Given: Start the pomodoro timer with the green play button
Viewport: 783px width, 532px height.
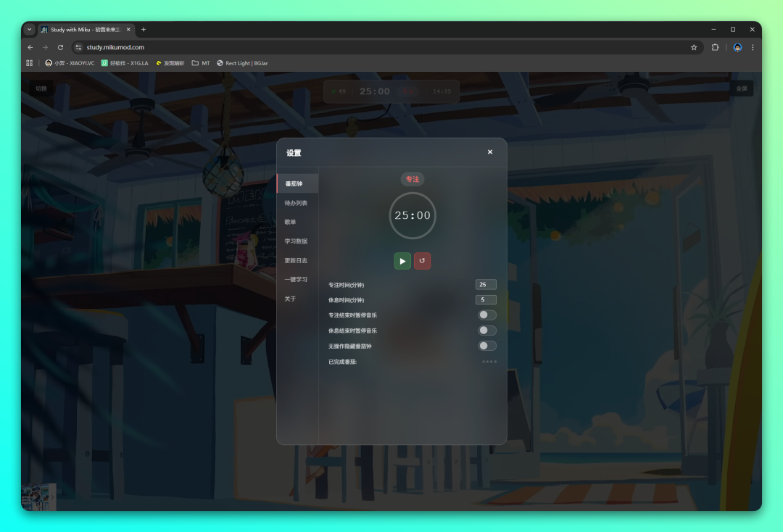Looking at the screenshot, I should tap(402, 261).
